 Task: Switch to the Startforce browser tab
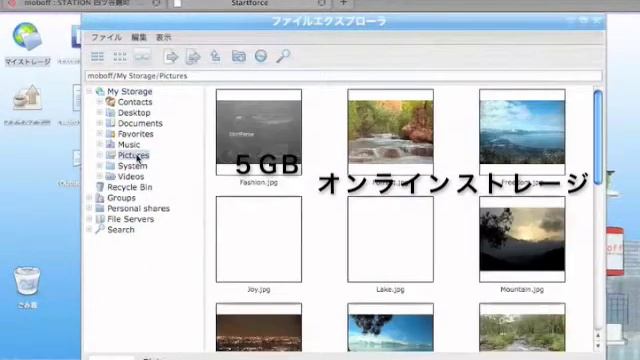tap(250, 3)
